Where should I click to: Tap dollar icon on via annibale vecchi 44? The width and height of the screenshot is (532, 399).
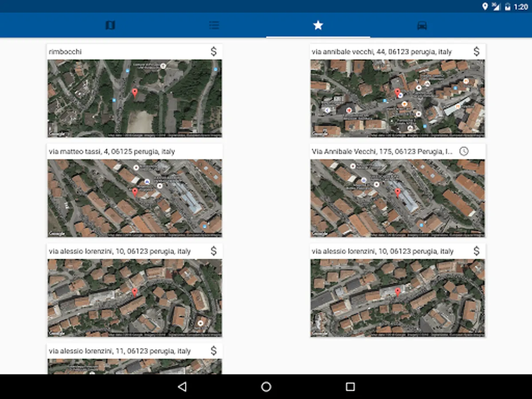477,51
